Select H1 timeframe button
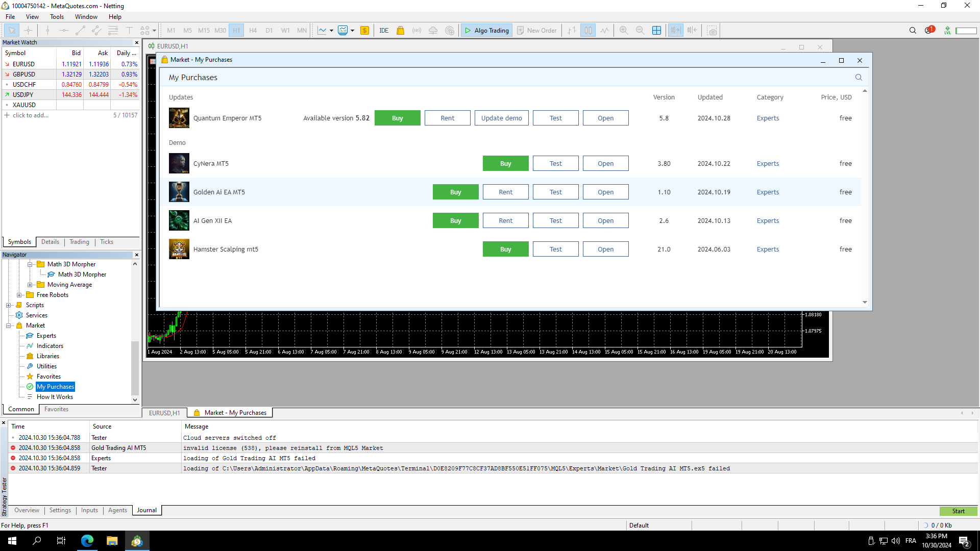Screen dimensions: 980x551 tap(236, 31)
